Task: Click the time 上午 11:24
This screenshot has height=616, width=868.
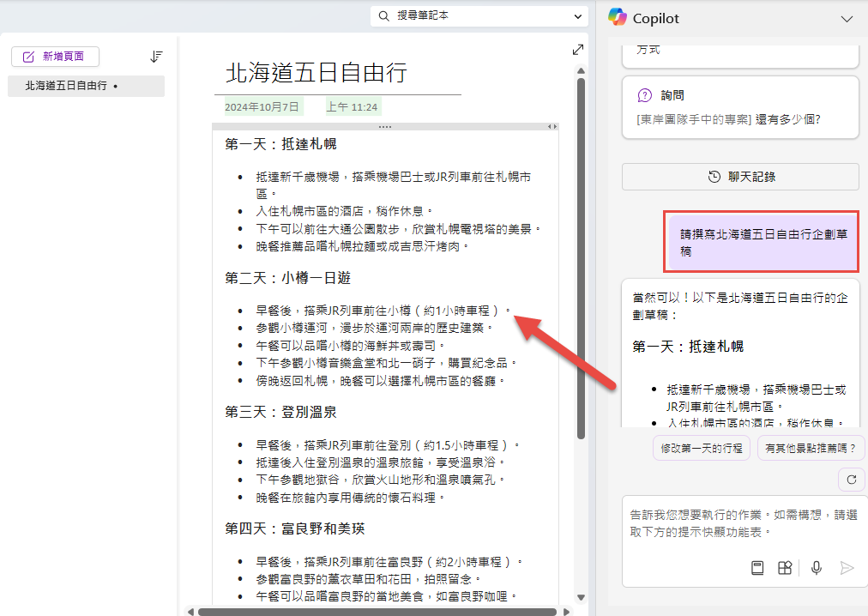Action: pos(352,107)
